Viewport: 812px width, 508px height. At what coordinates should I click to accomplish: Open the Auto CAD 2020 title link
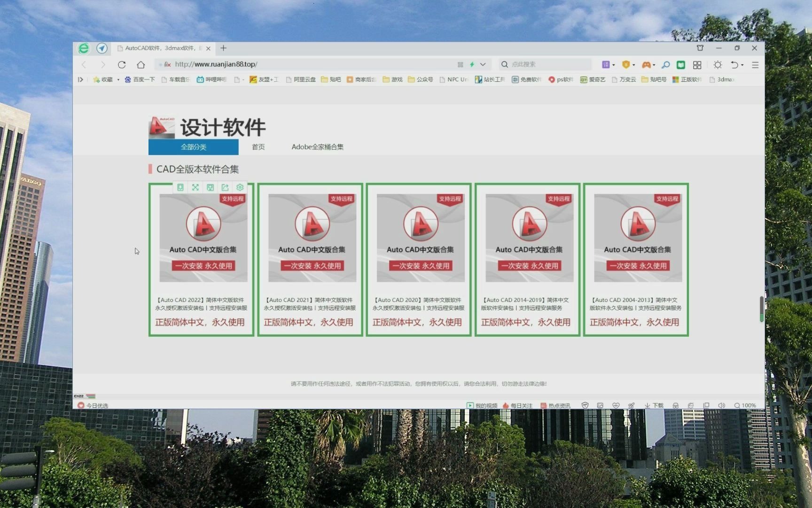(x=418, y=304)
